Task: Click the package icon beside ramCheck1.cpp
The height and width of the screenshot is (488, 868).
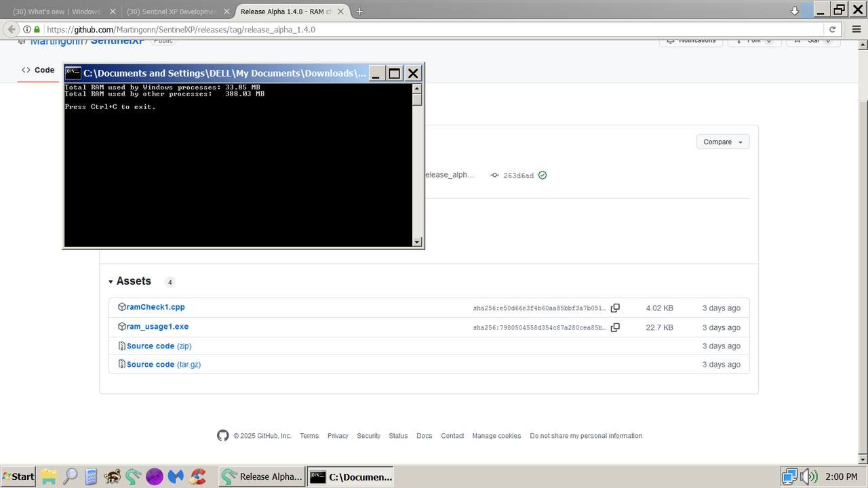Action: (x=122, y=307)
